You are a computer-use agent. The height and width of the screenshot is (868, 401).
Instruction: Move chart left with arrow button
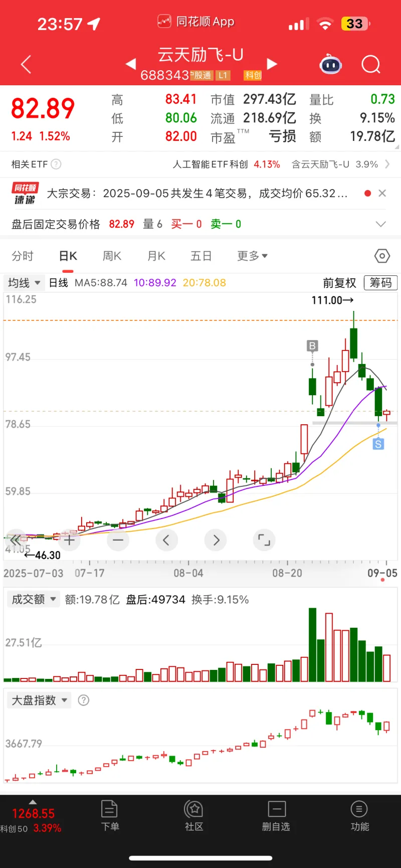point(166,540)
